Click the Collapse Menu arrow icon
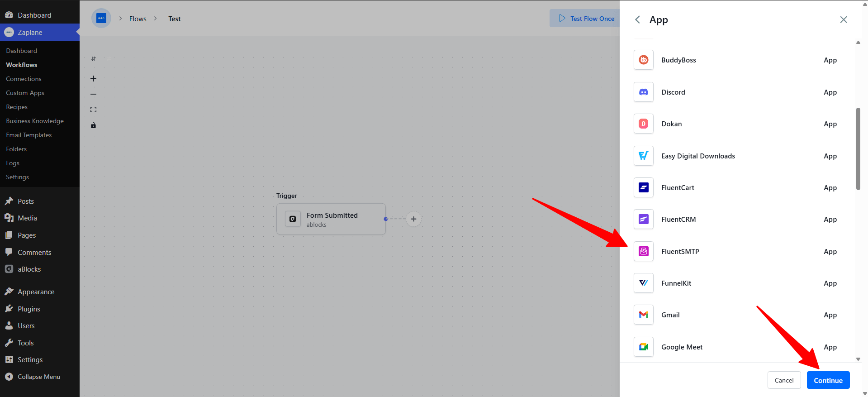868x397 pixels. (x=9, y=377)
